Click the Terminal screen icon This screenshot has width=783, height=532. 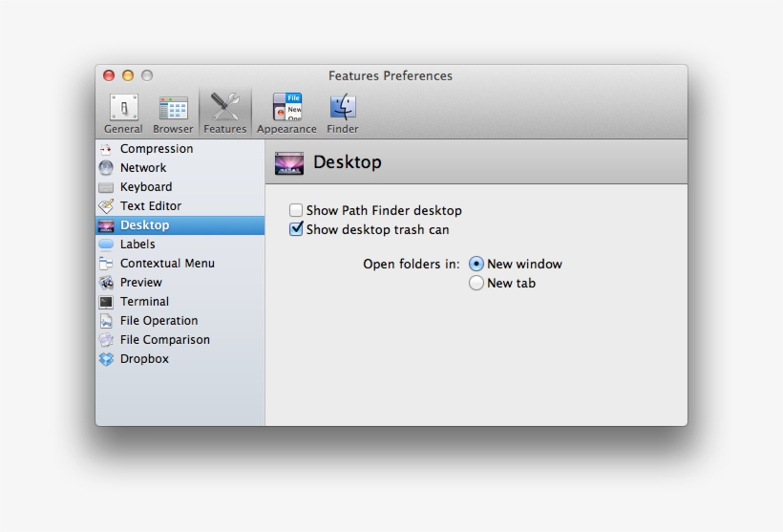[x=106, y=302]
